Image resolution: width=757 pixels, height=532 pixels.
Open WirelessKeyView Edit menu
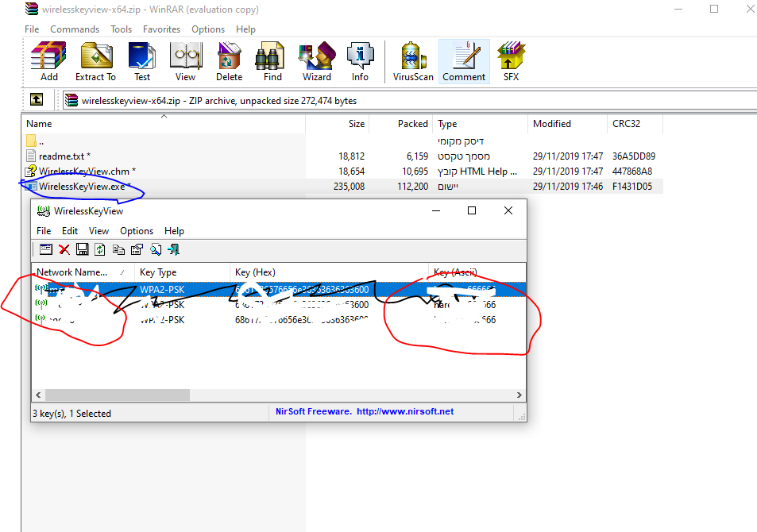point(70,231)
